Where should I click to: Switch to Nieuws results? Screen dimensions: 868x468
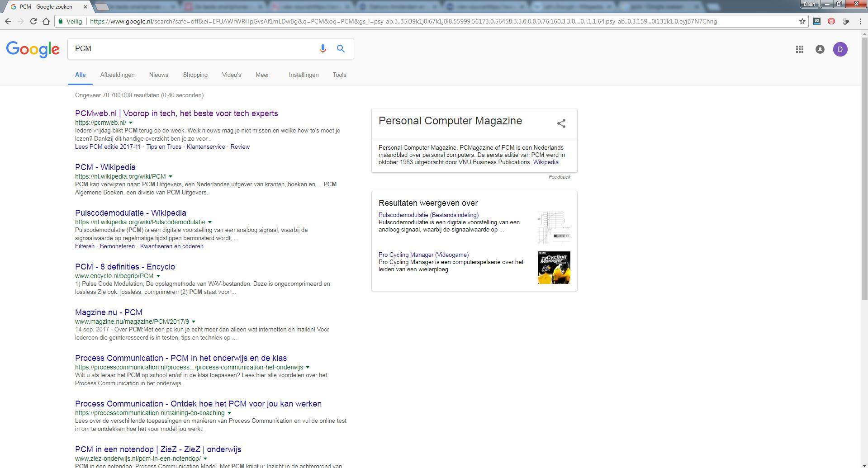coord(159,75)
